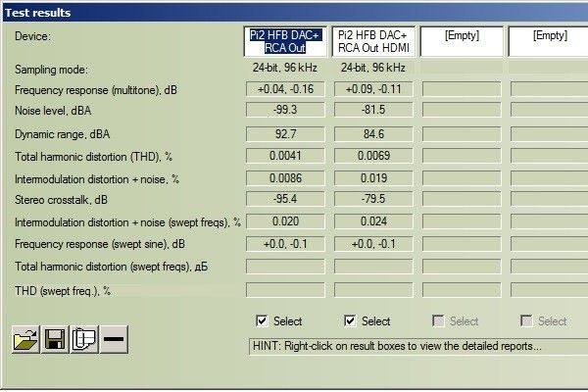Toggle disabled Select checkbox in third column
Image resolution: width=588 pixels, height=392 pixels.
[x=438, y=321]
